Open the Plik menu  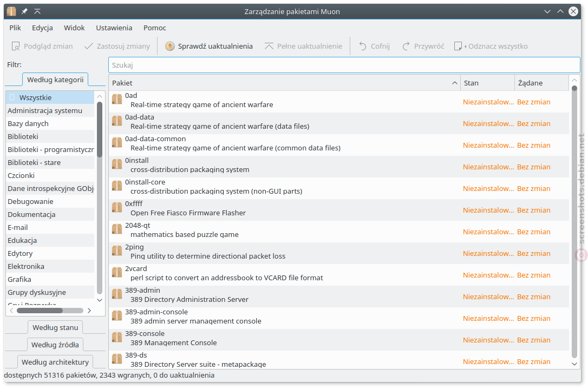coord(15,28)
